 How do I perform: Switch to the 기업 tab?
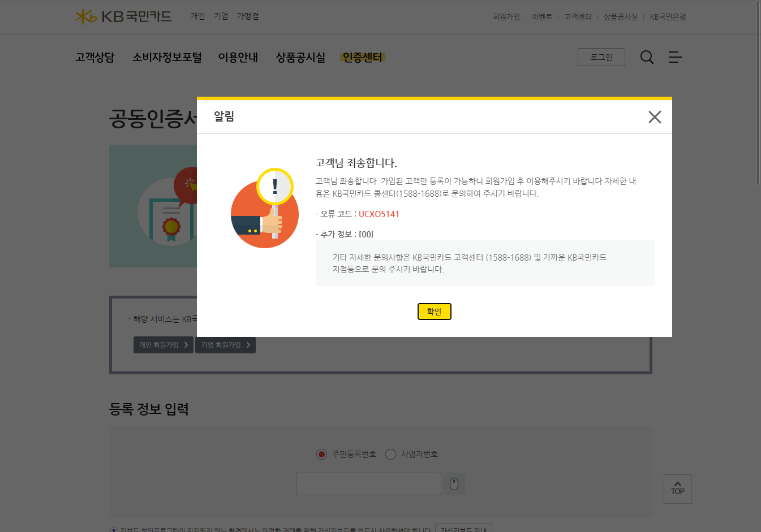tap(221, 16)
